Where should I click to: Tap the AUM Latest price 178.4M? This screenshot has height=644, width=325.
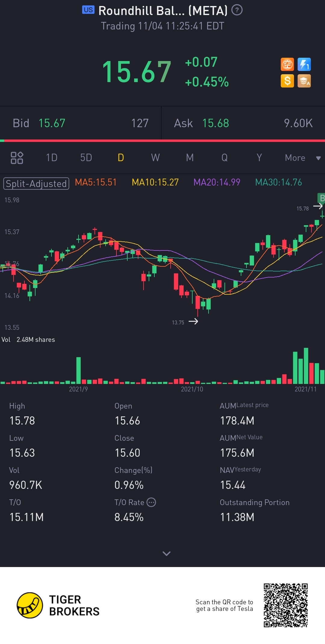point(237,421)
